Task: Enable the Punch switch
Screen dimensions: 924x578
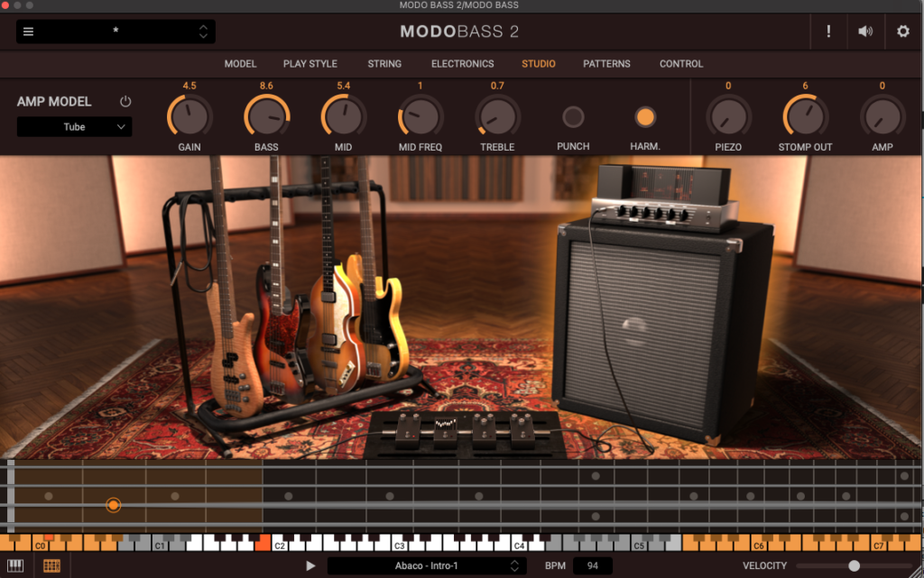Action: 573,117
